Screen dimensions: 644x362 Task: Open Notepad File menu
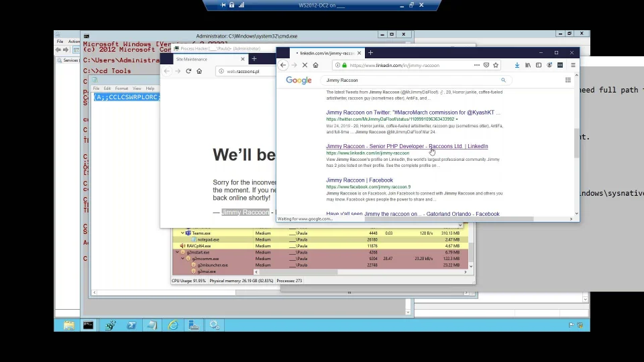(96, 88)
